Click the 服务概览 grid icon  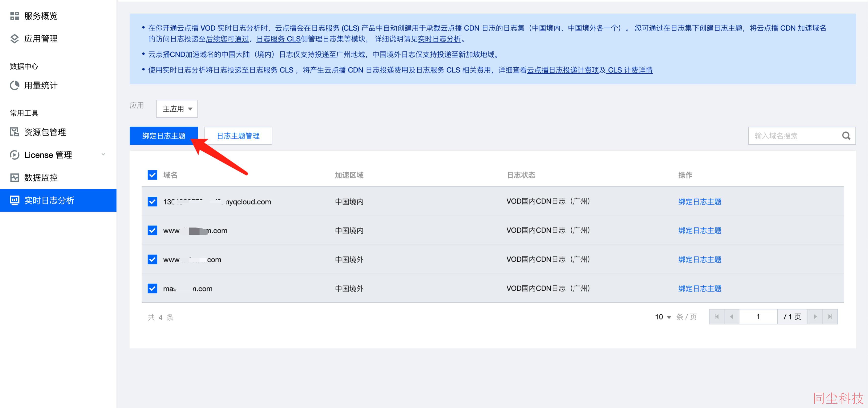click(14, 16)
